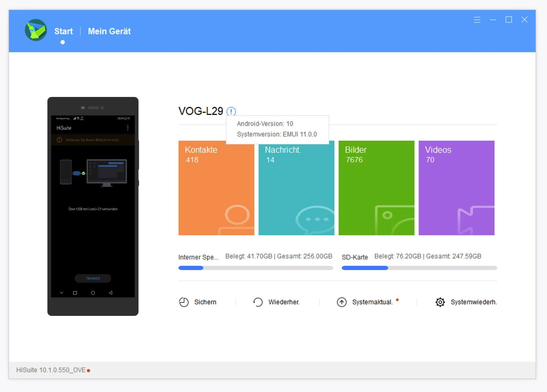Open the Mein Gerät tab
The image size is (547, 392).
109,31
